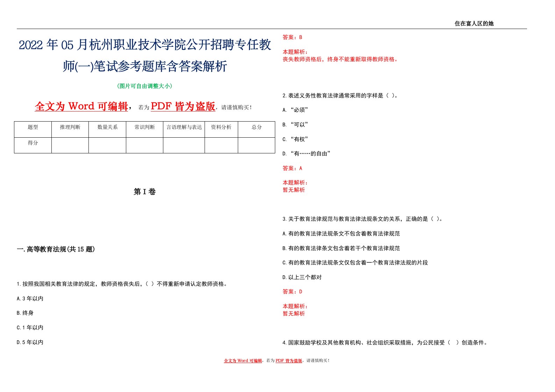This screenshot has height=392, width=555.
Task: Click explanation '丧失教师资格后，终身不能重新取得教师资格'
Action: [341, 59]
